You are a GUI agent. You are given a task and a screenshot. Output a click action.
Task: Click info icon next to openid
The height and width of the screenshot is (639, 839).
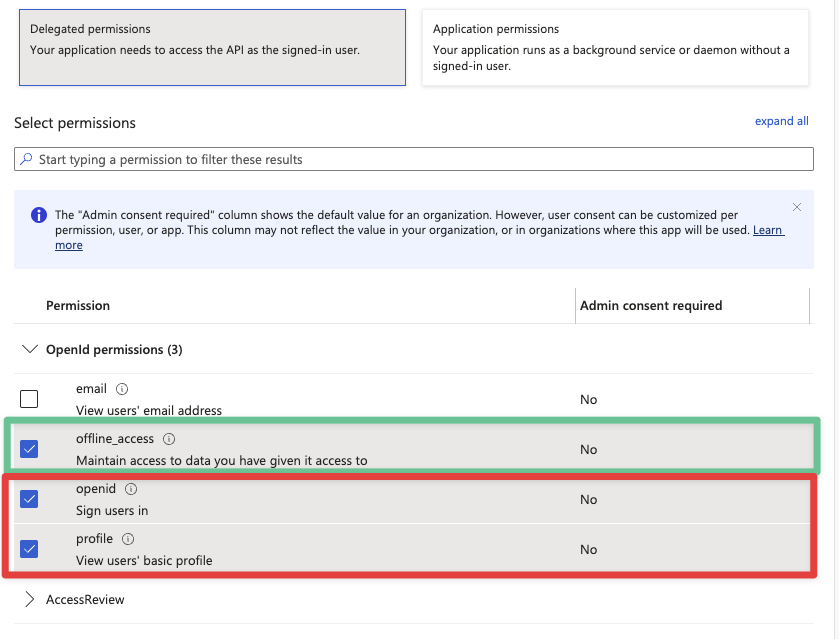click(x=131, y=489)
